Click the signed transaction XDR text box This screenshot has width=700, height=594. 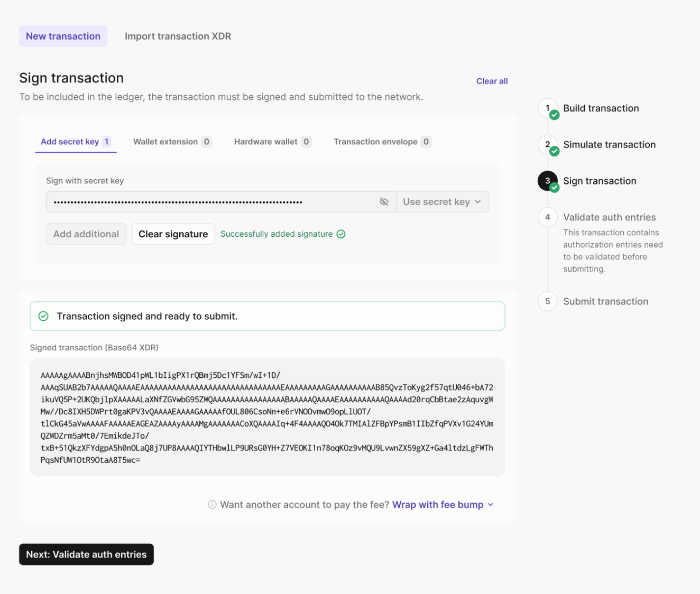pyautogui.click(x=267, y=417)
